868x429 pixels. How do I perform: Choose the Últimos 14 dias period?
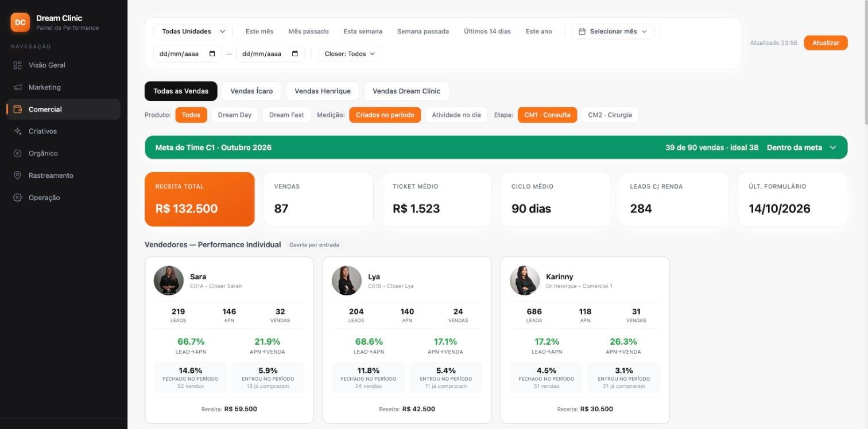[x=487, y=32]
